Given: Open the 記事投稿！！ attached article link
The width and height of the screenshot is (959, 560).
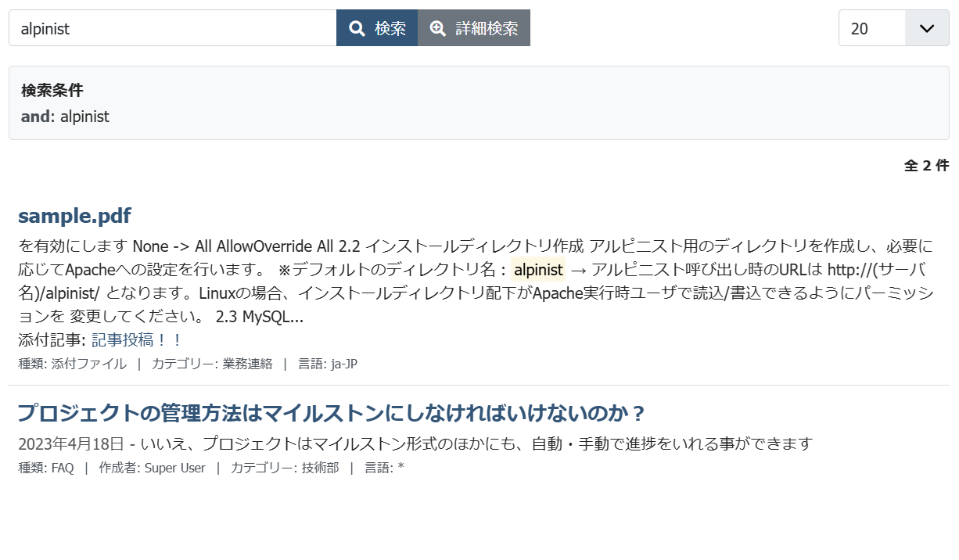Looking at the screenshot, I should (x=137, y=340).
